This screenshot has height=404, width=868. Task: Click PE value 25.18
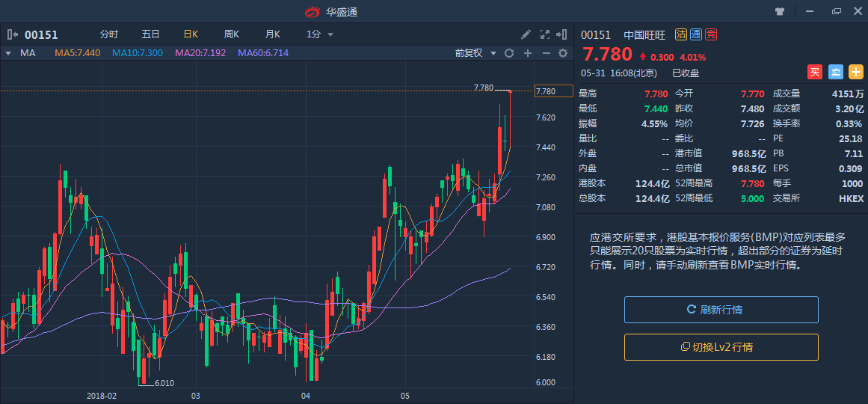[851, 138]
